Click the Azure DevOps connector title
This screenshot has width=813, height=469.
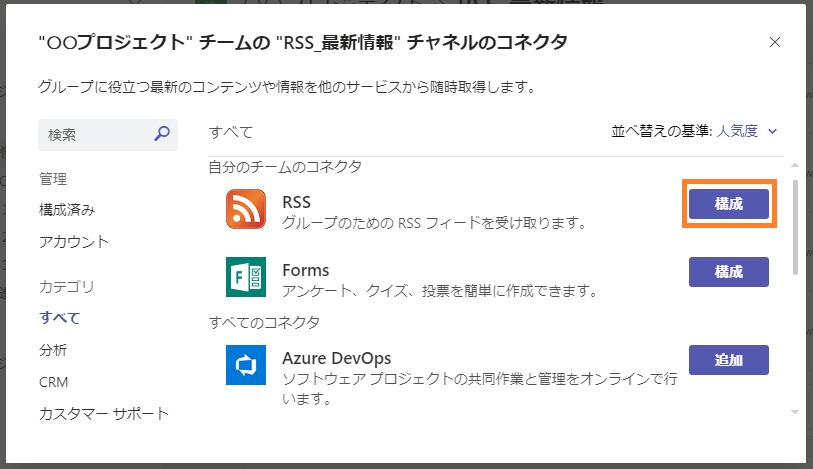point(337,358)
